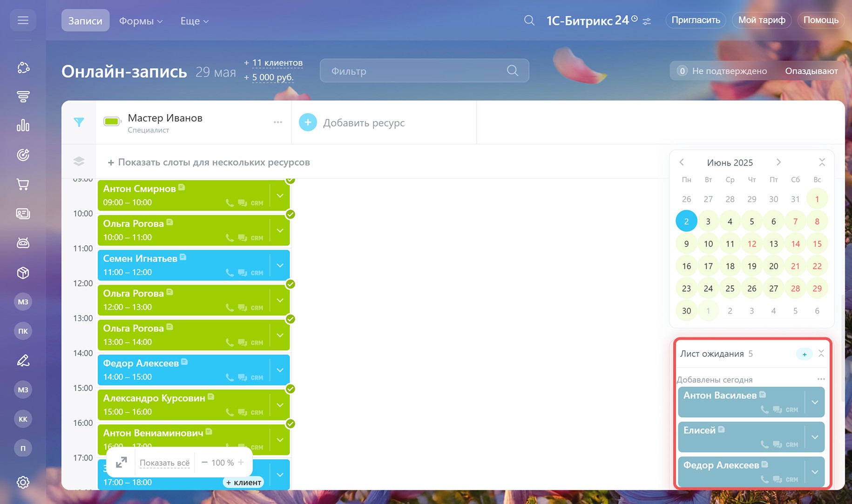Open the box inventory icon in sidebar
This screenshot has width=852, height=504.
[23, 273]
